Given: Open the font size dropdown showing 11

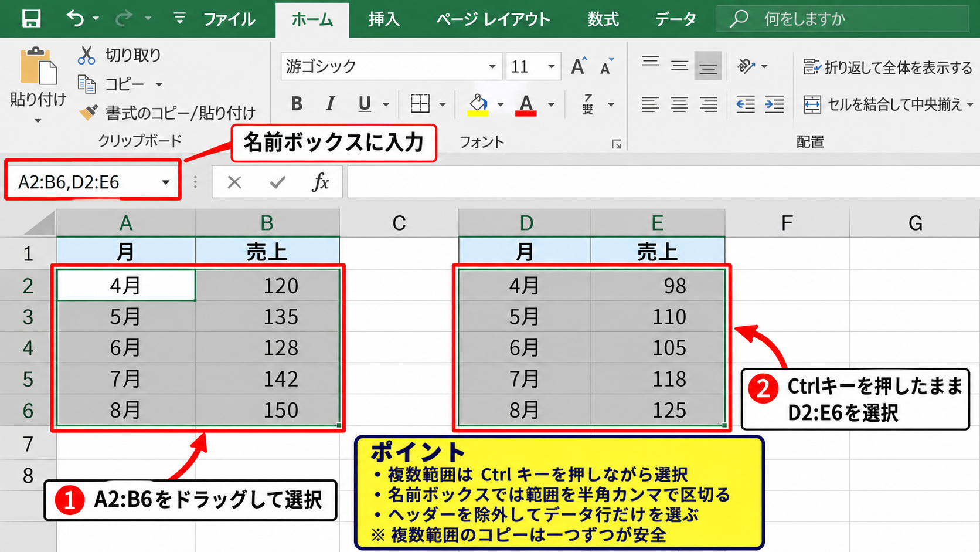Looking at the screenshot, I should click(551, 66).
